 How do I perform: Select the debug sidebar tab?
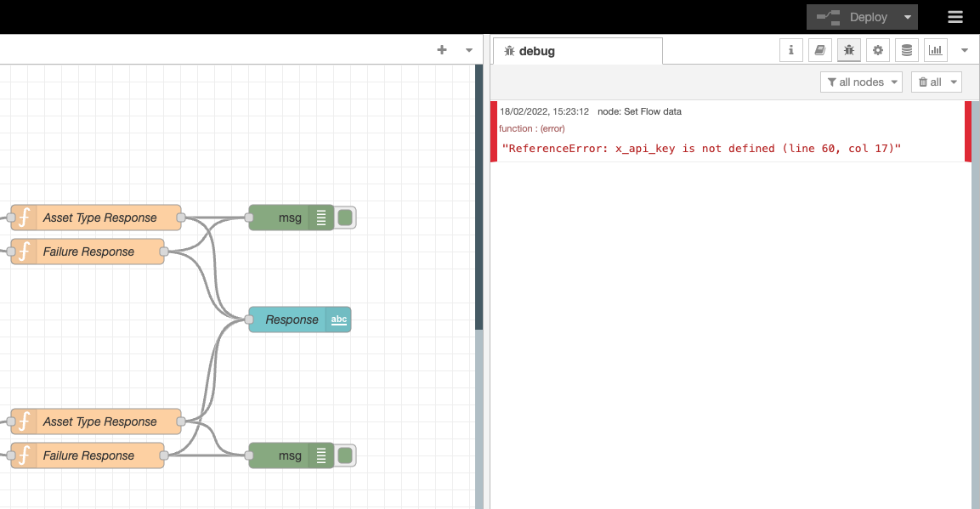coord(577,51)
